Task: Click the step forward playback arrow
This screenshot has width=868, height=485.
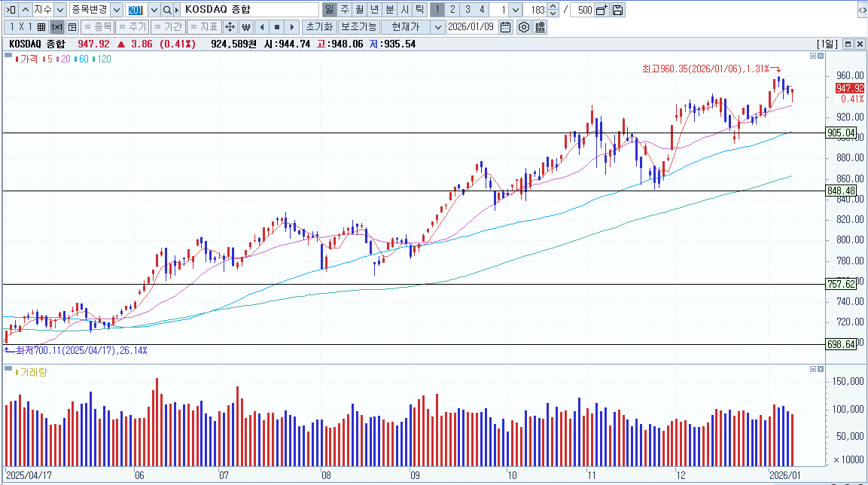Action: click(x=292, y=26)
